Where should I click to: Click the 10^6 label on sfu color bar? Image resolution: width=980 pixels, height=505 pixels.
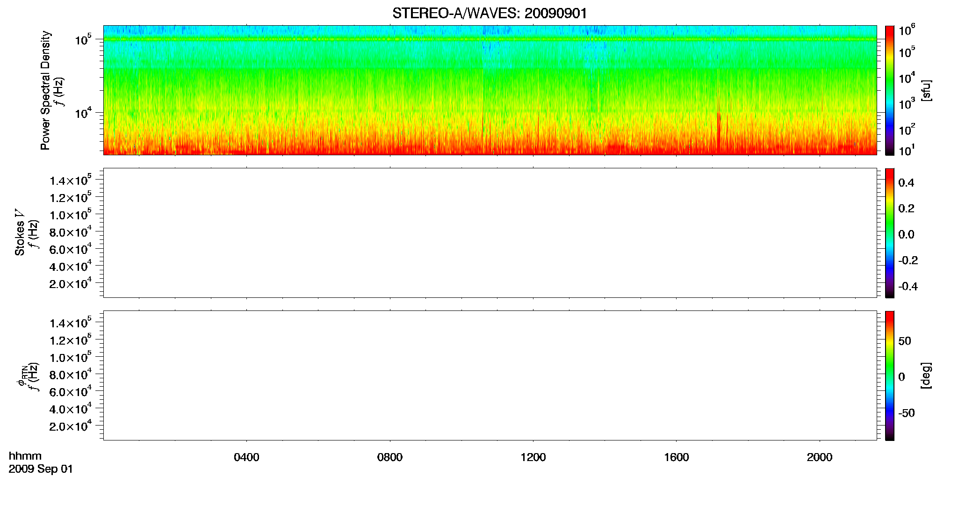(x=907, y=30)
